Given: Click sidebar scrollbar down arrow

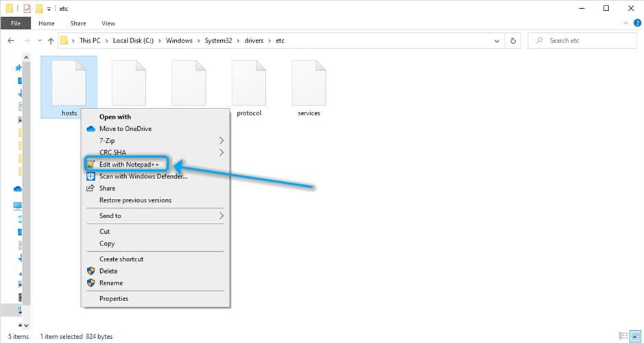Looking at the screenshot, I should [x=26, y=325].
